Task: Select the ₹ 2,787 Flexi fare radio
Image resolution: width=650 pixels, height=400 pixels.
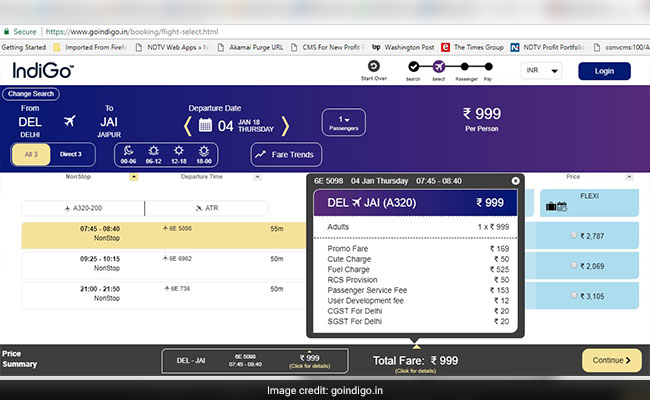Action: pos(574,235)
